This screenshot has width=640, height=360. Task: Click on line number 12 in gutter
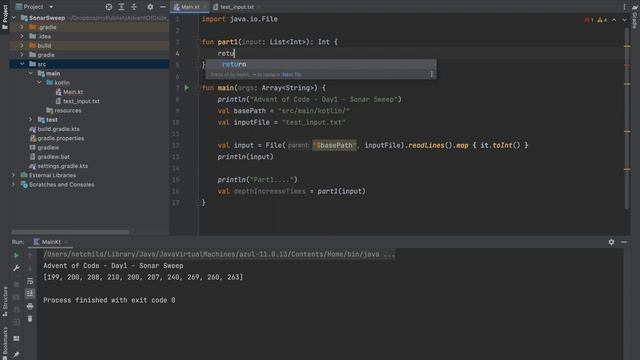[176, 145]
